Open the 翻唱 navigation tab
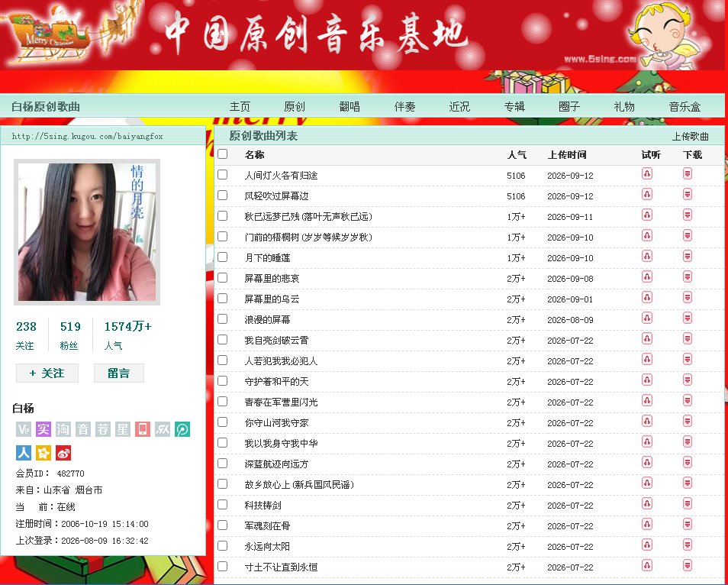Viewport: 728px width, 585px height. pyautogui.click(x=350, y=106)
